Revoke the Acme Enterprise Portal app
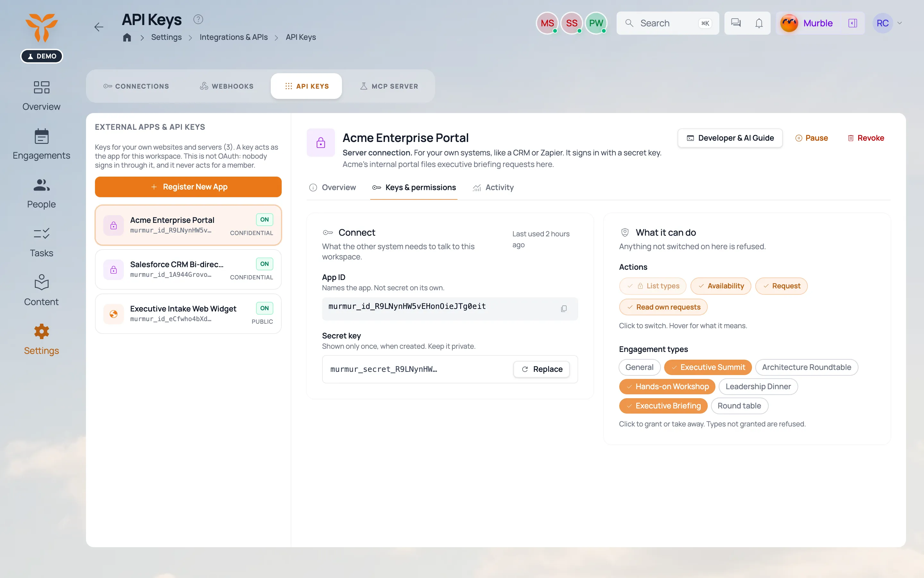The width and height of the screenshot is (924, 578). (866, 138)
